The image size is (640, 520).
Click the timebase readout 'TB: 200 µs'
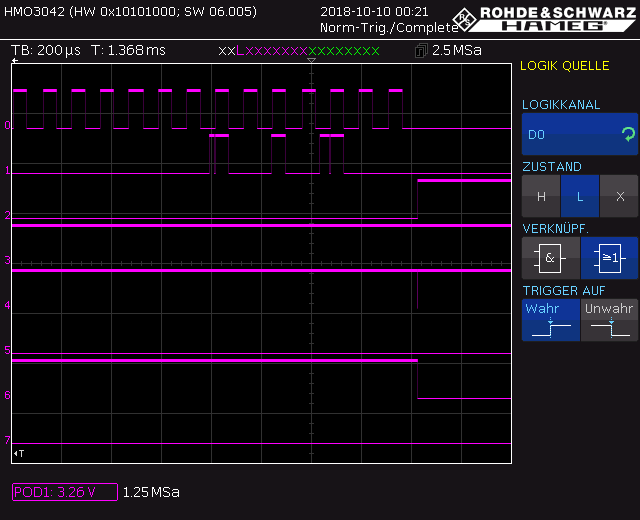[x=46, y=51]
